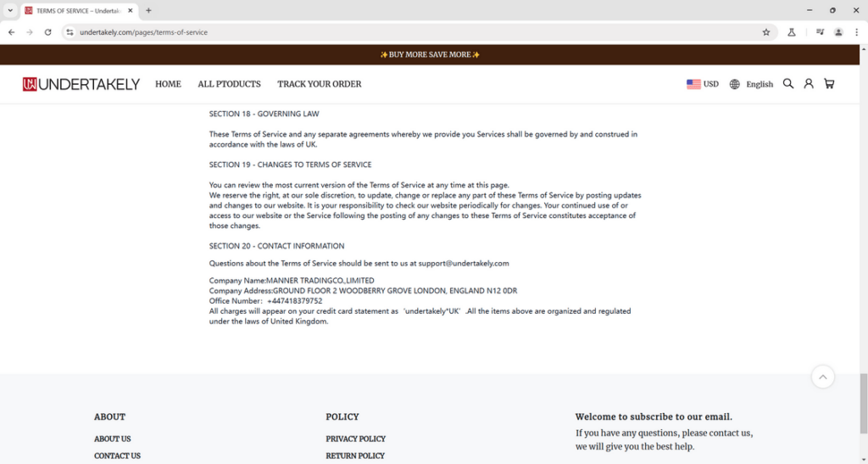
Task: Bookmark this page with the star icon
Action: pos(766,32)
